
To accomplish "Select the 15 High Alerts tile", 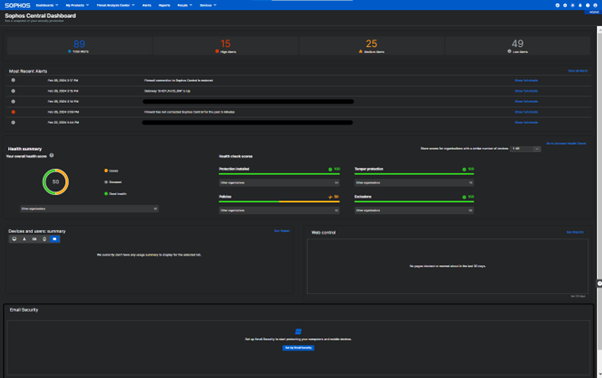I will click(226, 46).
